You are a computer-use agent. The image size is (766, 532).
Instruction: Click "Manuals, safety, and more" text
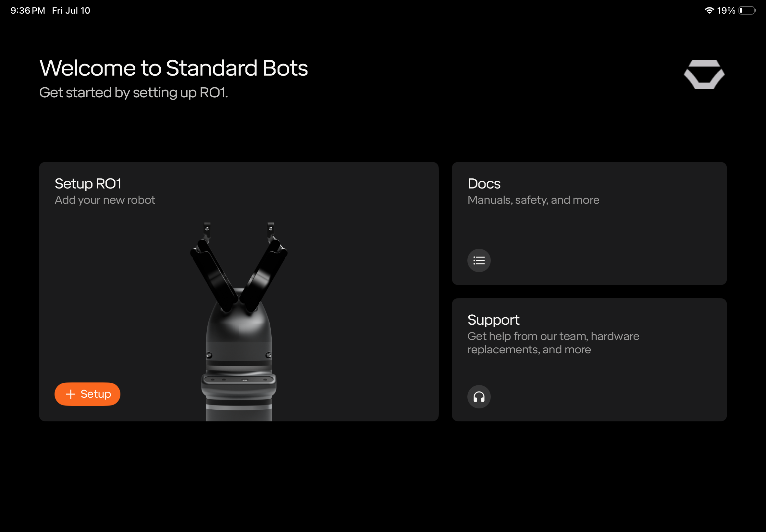[533, 200]
